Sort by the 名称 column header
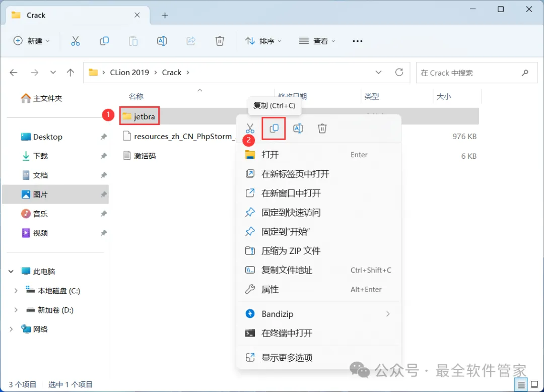 (136, 96)
